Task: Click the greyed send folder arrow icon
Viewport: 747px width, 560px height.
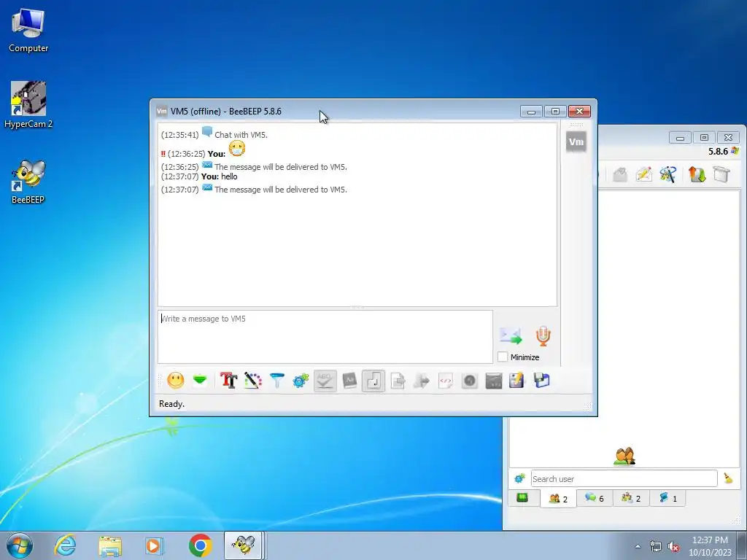Action: tap(422, 381)
